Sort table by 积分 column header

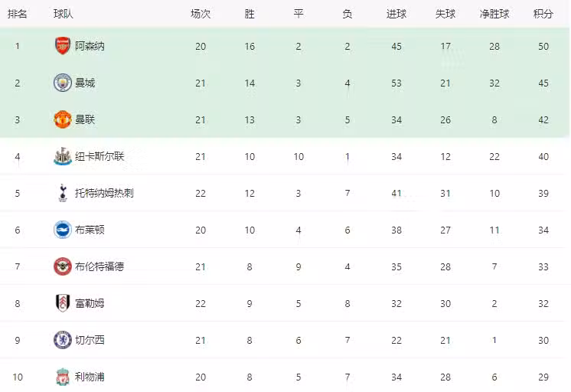[x=543, y=14]
